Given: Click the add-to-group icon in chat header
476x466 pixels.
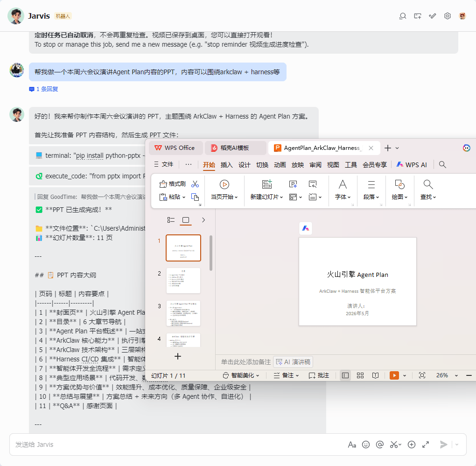Looking at the screenshot, I should [x=417, y=16].
